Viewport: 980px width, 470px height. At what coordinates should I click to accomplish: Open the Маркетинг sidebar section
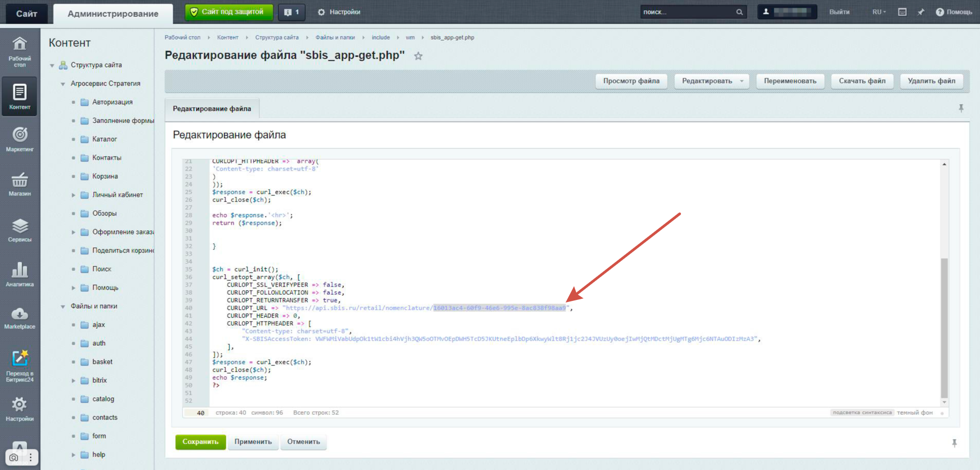point(20,140)
